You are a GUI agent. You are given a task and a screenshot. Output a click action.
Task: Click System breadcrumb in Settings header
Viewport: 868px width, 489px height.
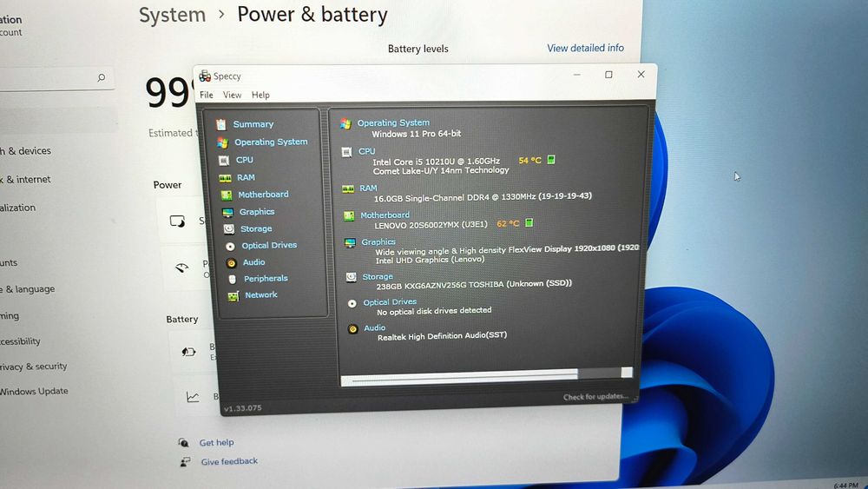click(x=172, y=15)
